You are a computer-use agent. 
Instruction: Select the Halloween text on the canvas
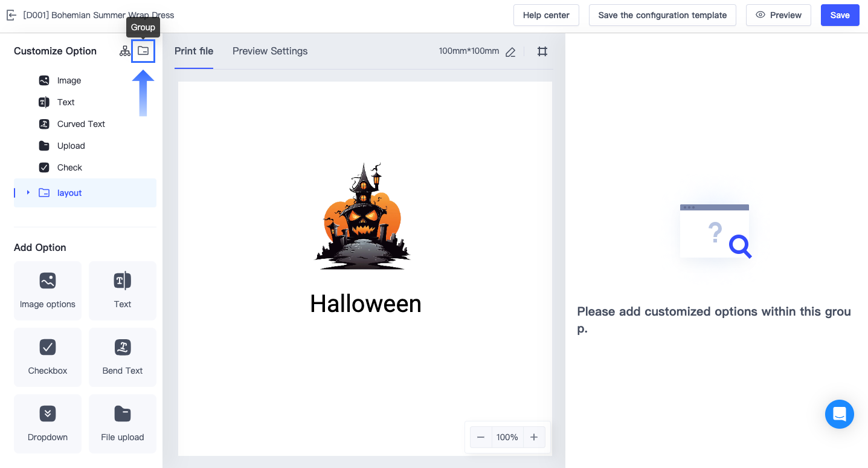(365, 304)
